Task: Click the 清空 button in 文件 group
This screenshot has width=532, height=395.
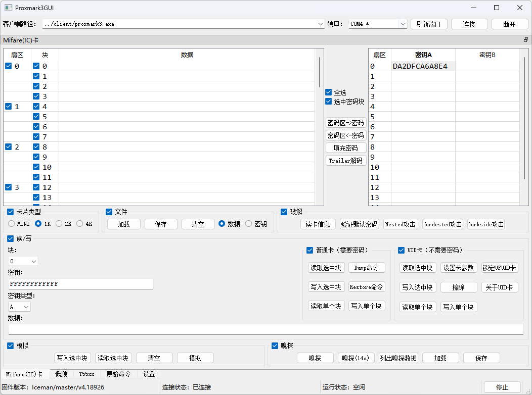Action: click(x=198, y=224)
